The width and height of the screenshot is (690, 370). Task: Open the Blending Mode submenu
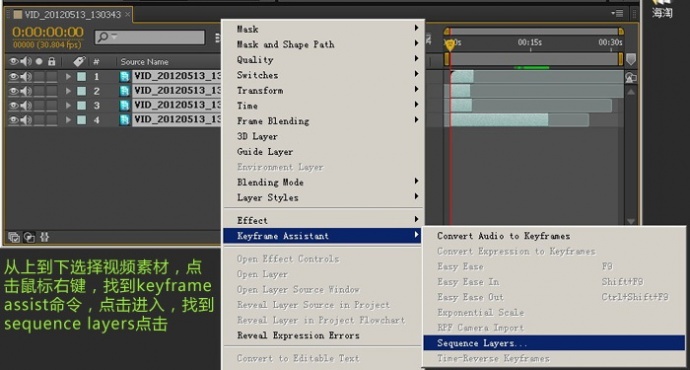[x=323, y=182]
